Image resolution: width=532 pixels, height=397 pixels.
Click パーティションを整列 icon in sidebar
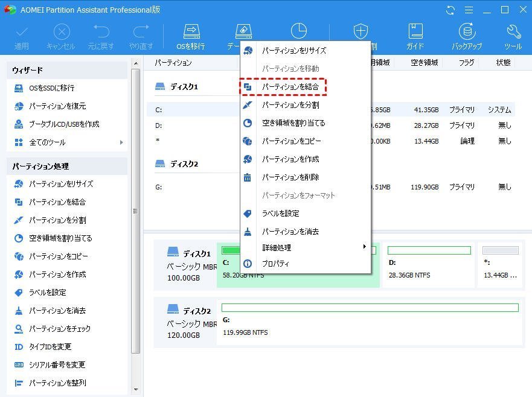[19, 383]
